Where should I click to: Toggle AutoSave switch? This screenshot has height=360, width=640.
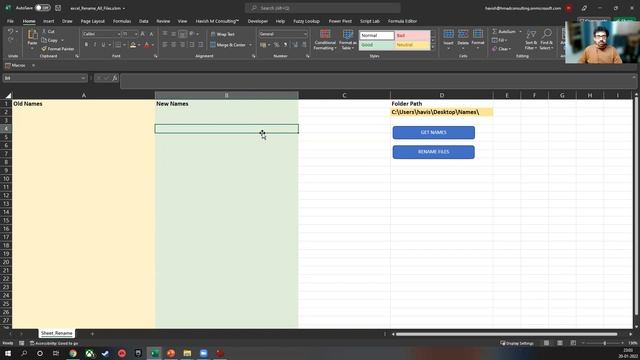(x=42, y=8)
